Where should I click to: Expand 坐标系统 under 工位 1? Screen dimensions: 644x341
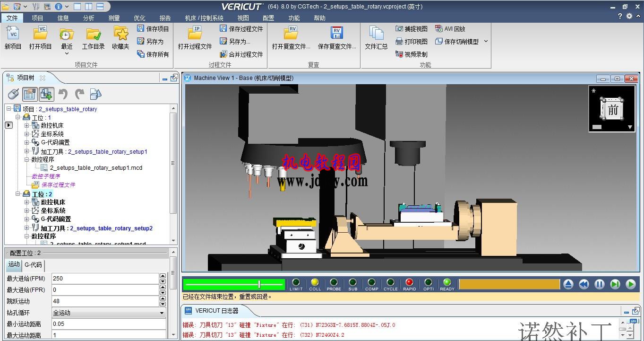tap(27, 134)
